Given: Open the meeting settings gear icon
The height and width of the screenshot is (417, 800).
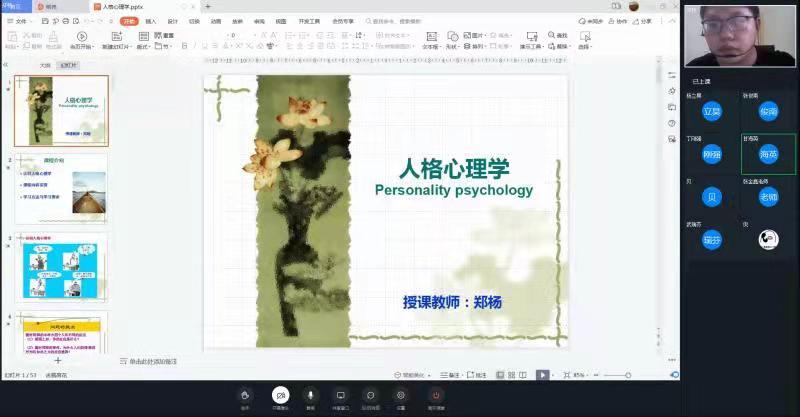Looking at the screenshot, I should coord(401,395).
